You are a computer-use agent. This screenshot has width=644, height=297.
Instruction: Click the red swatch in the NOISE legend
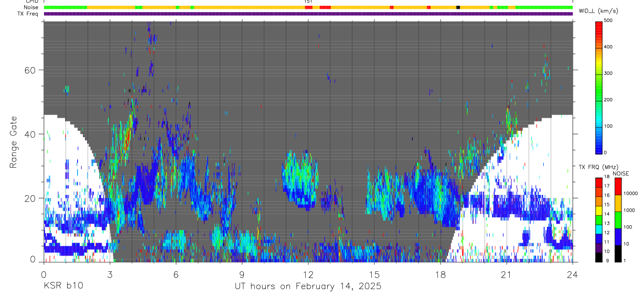[618, 186]
